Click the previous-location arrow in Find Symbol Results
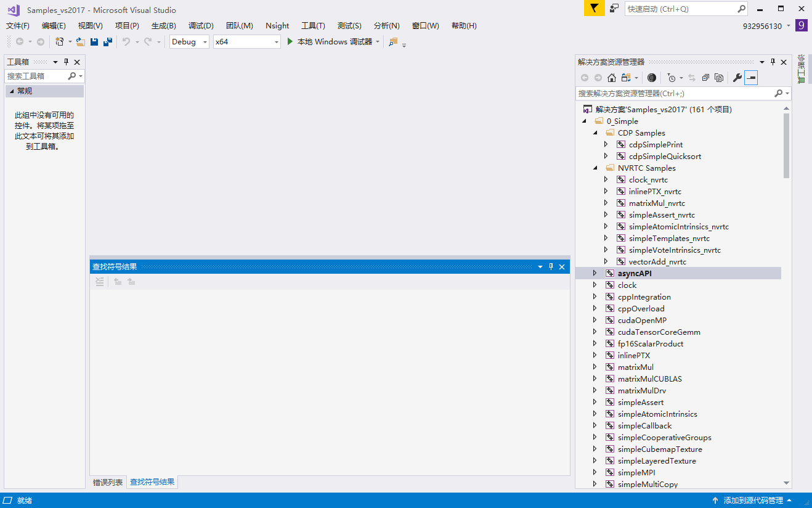Screen dimensions: 812x508 [x=118, y=282]
